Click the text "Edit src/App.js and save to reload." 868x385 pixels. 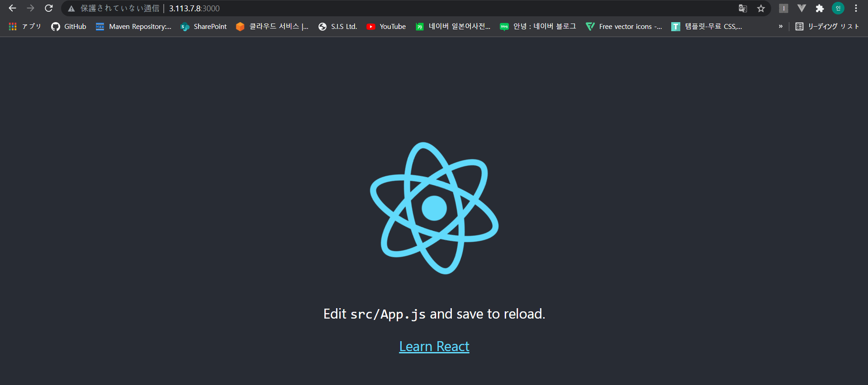pyautogui.click(x=434, y=314)
